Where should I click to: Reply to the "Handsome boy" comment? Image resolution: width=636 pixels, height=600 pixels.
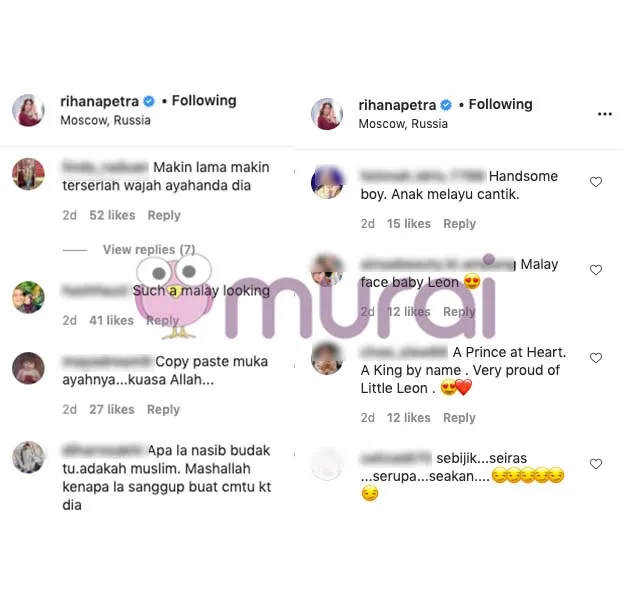click(459, 224)
